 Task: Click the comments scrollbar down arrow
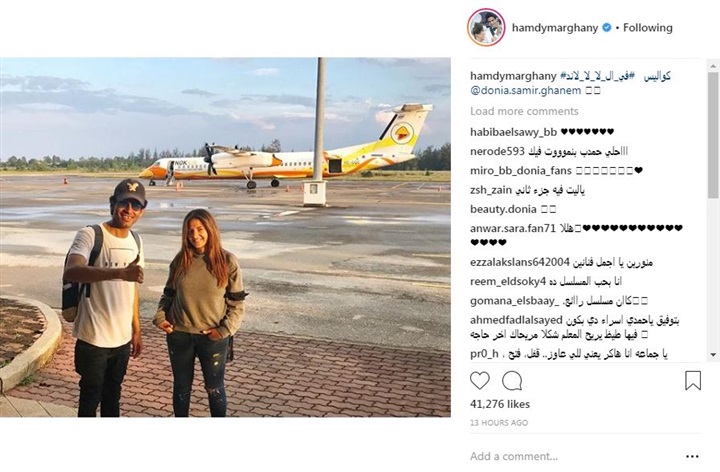coord(713,354)
